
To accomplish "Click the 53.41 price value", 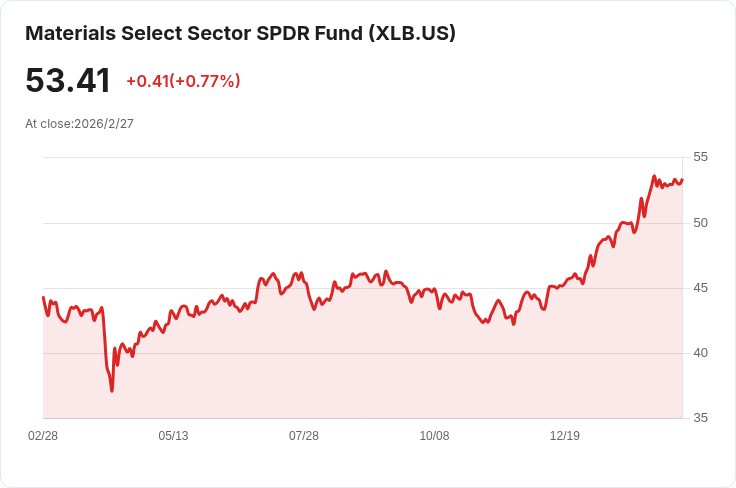I will pyautogui.click(x=68, y=81).
